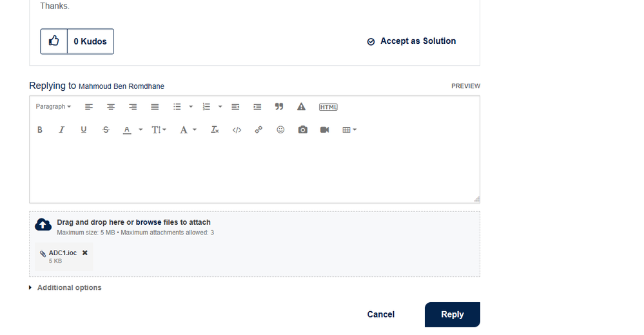The image size is (644, 335).
Task: Open the text color picker arrow
Action: coord(141,130)
